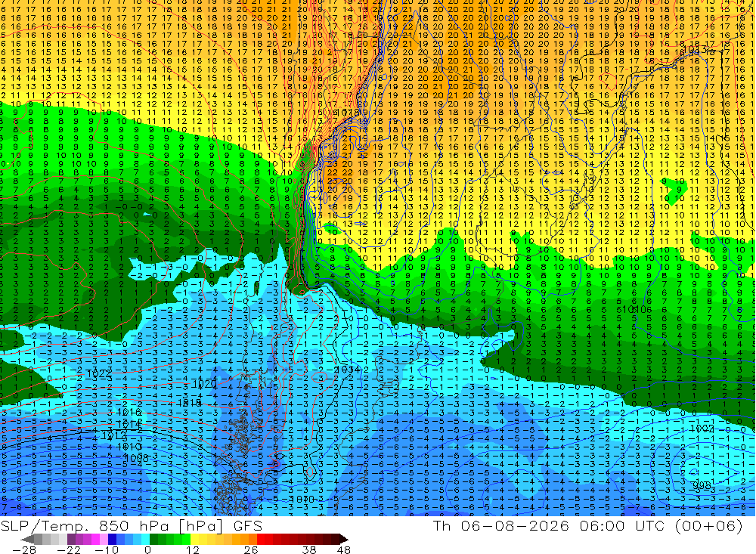Click the 998 low pressure label
This screenshot has width=756, height=554.
pyautogui.click(x=702, y=485)
